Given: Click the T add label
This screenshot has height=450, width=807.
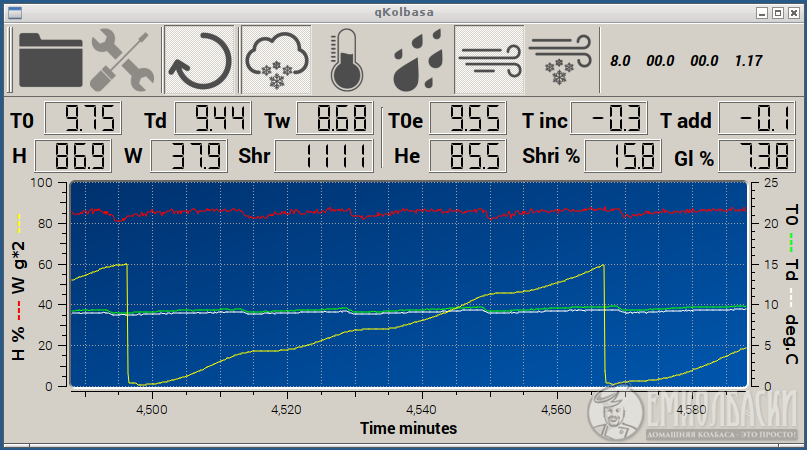Looking at the screenshot, I should coord(686,121).
